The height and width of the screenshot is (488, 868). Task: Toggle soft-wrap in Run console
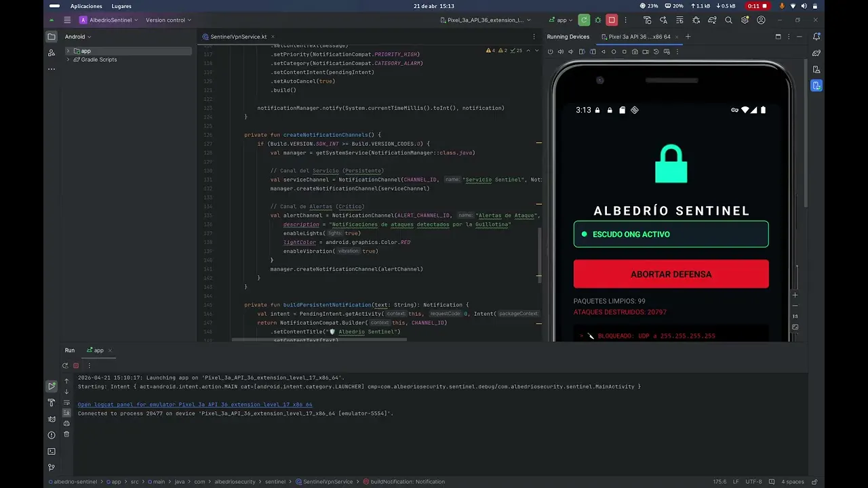(x=66, y=403)
